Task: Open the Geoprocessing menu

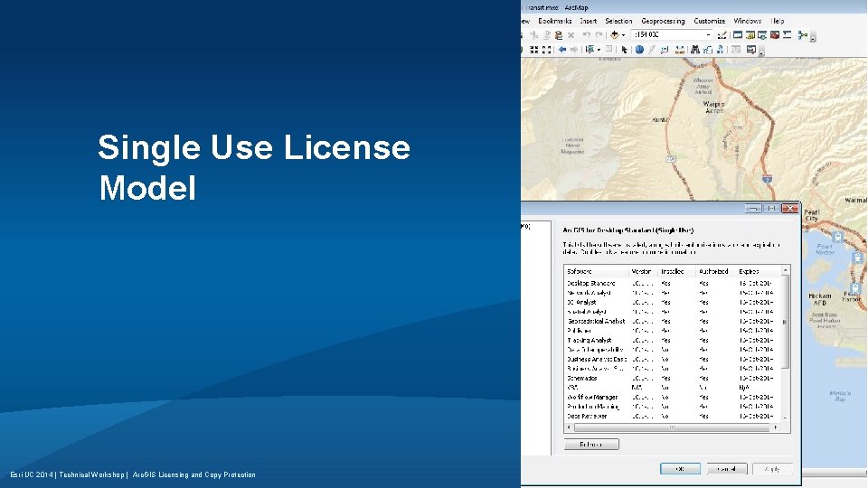Action: tap(663, 21)
